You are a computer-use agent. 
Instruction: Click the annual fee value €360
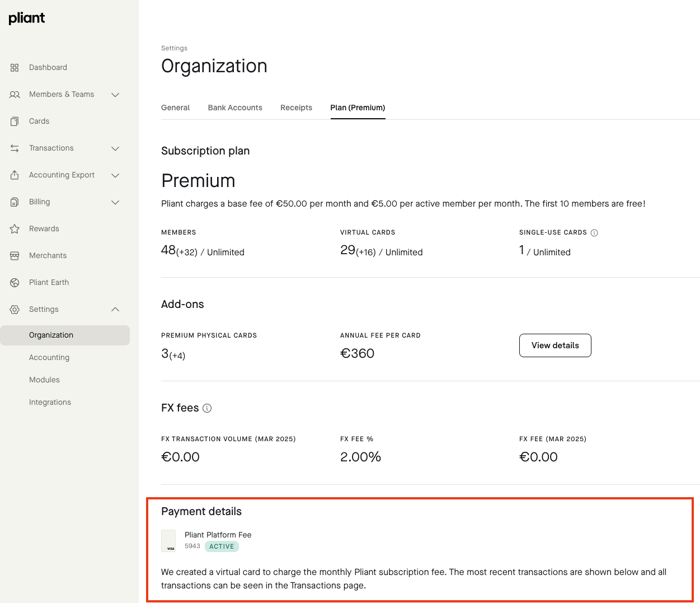coord(357,353)
